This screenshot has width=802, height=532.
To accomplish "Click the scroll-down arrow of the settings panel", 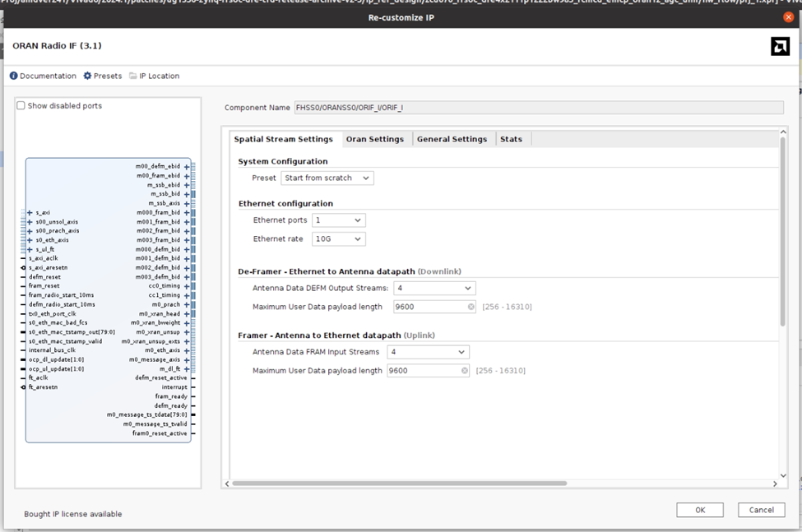I will coord(782,476).
